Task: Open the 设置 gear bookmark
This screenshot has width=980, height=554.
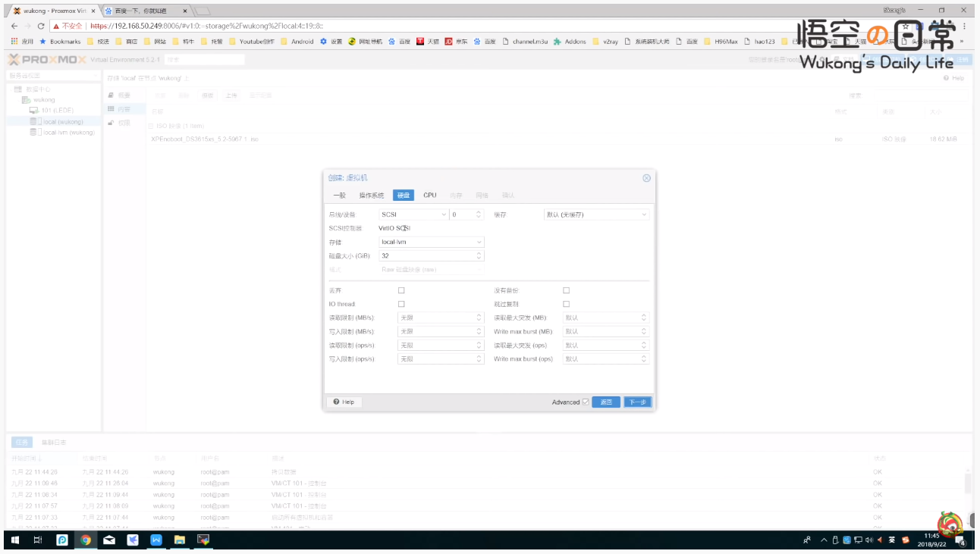Action: click(x=331, y=42)
